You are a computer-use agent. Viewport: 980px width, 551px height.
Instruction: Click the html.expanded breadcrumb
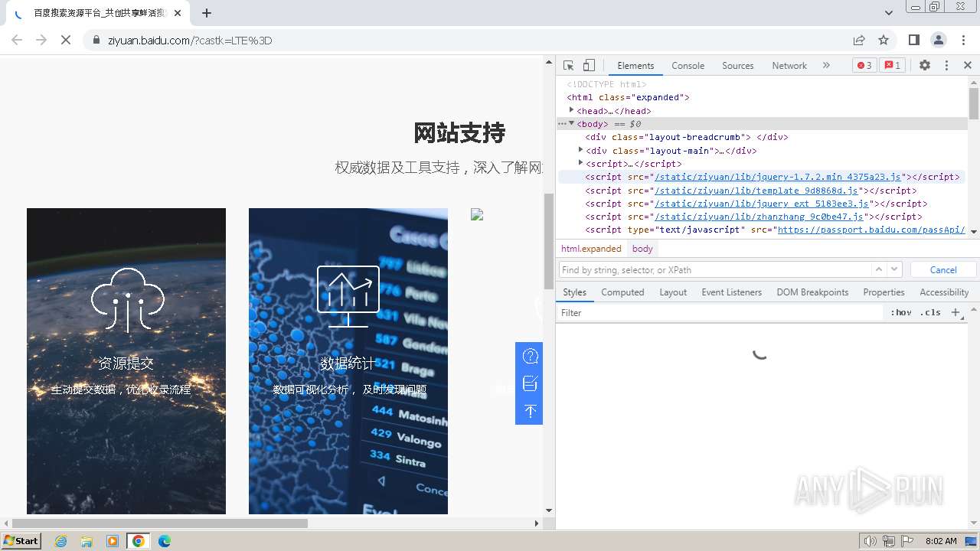[591, 249]
